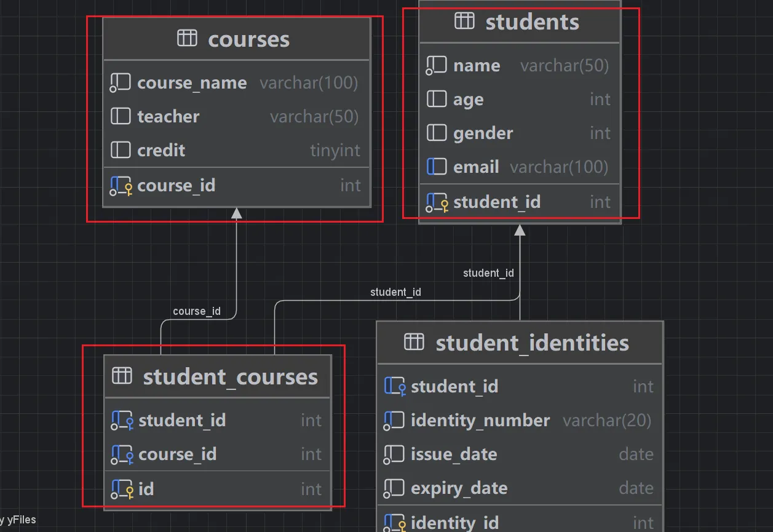Click the email column name
The width and height of the screenshot is (773, 532).
(x=476, y=167)
